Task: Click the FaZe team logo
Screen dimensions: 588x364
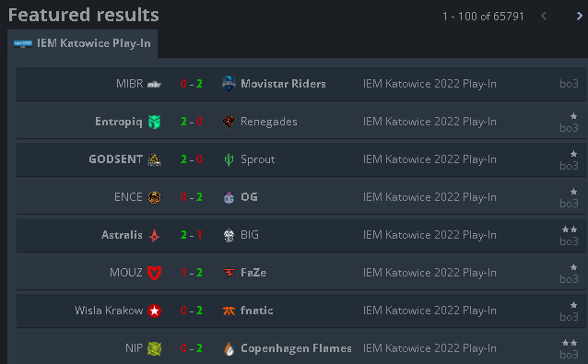Action: (x=229, y=273)
